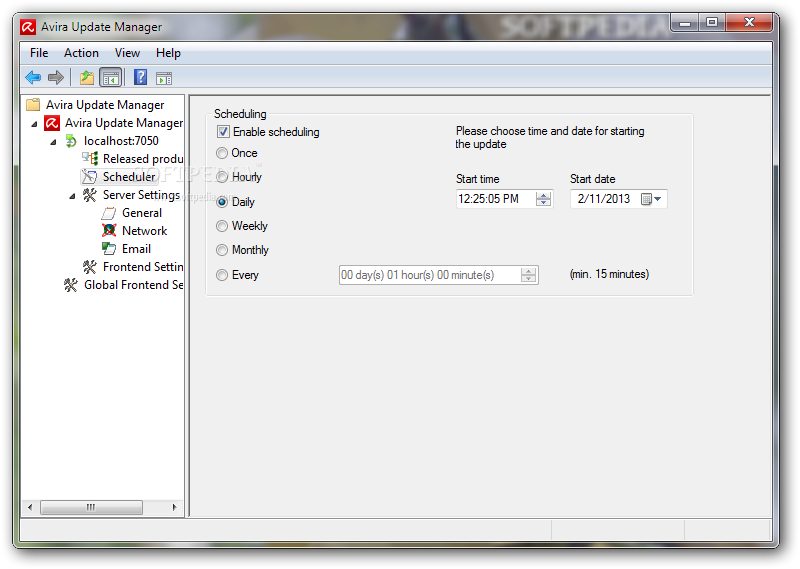Viewport: 800px width, 569px height.
Task: Collapse the Avira Update Manager node
Action: point(34,124)
